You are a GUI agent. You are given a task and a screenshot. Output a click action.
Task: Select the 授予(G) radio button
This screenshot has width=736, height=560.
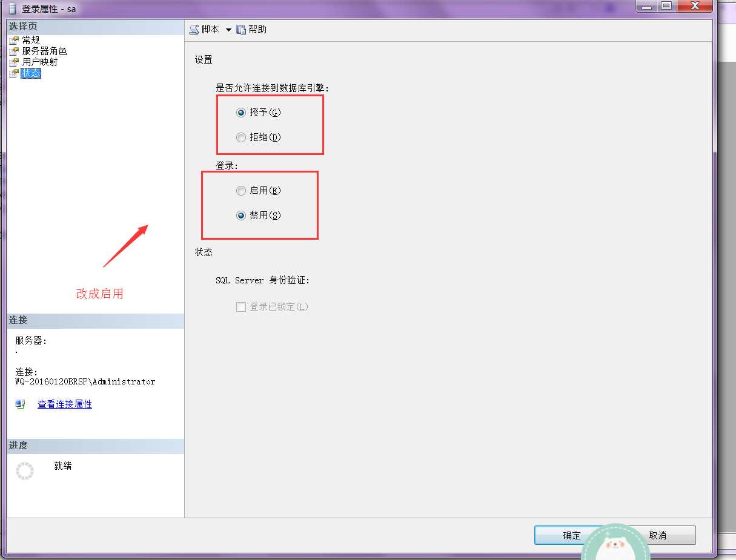[241, 113]
